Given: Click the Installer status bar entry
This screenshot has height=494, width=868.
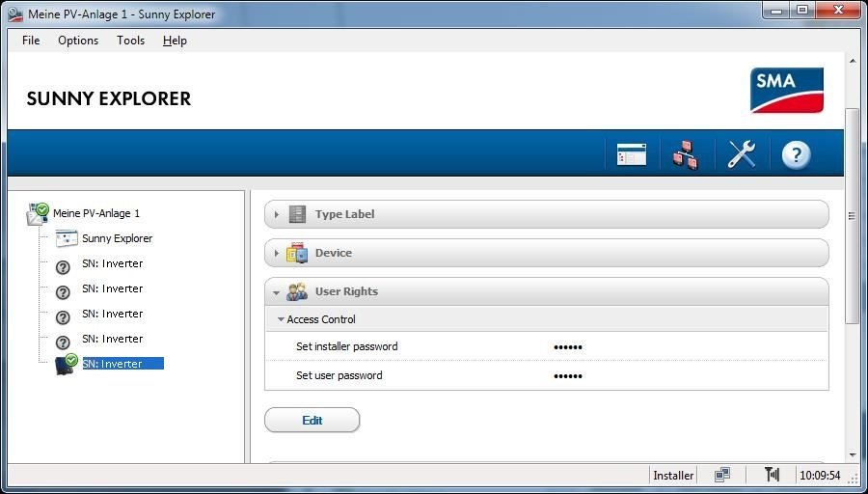Looking at the screenshot, I should (673, 475).
